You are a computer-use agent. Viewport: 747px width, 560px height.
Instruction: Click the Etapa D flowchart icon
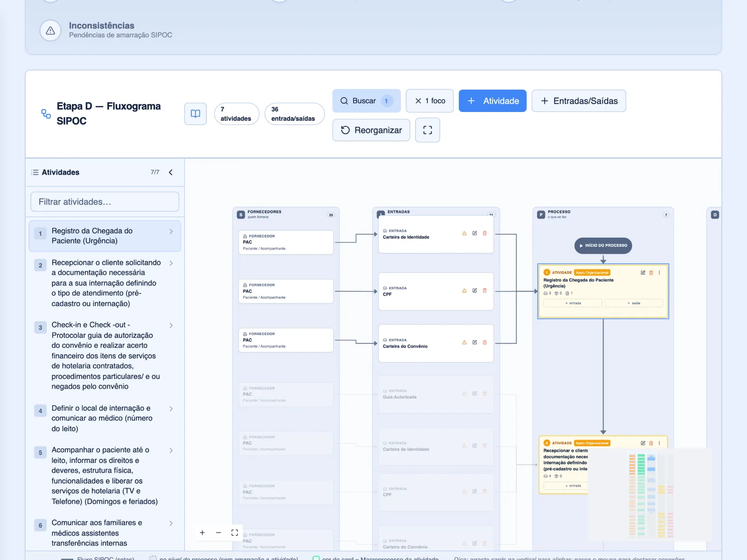pos(46,114)
